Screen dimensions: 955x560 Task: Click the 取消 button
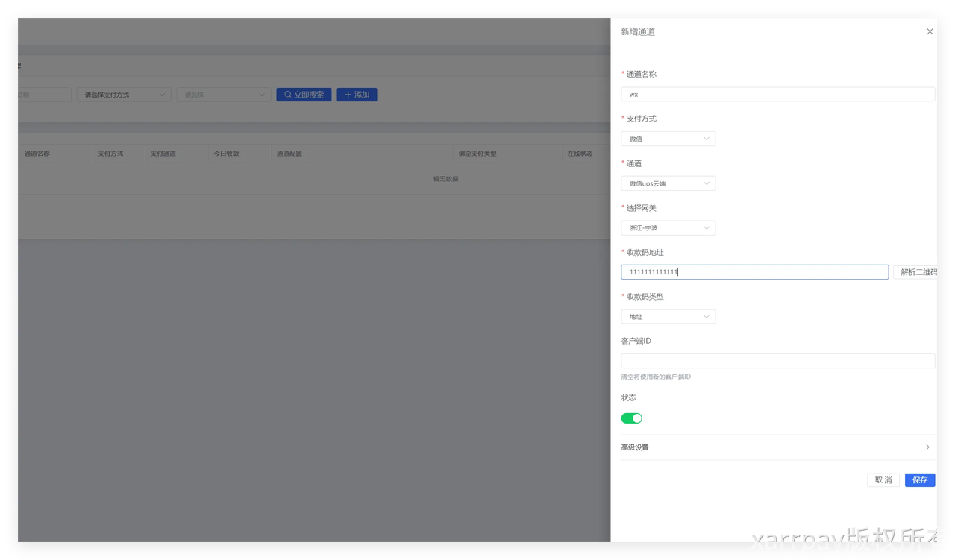pos(883,480)
